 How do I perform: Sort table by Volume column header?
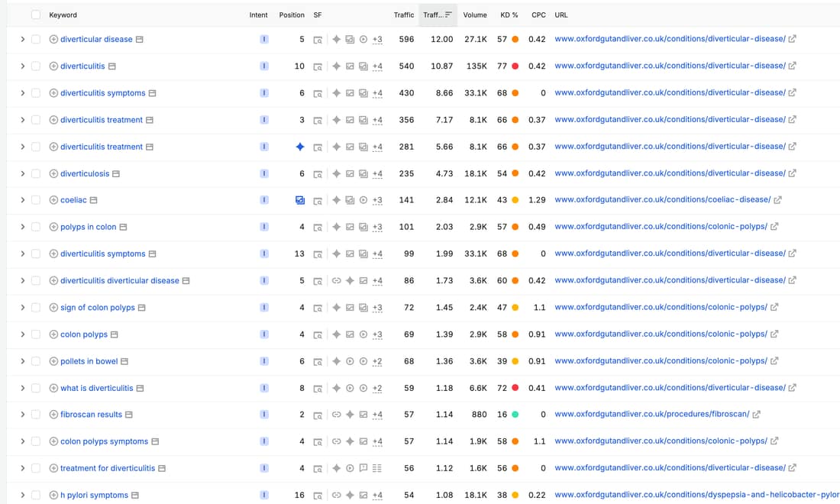(x=475, y=15)
